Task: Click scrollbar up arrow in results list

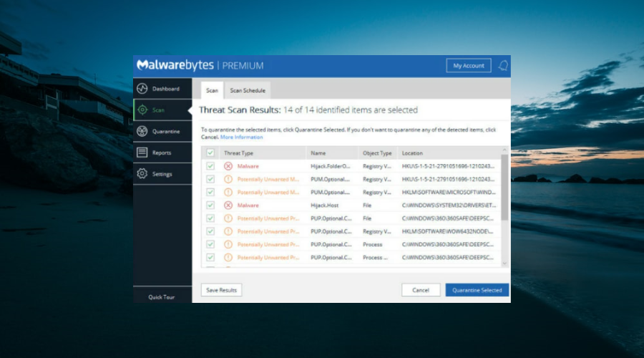Action: tap(504, 150)
